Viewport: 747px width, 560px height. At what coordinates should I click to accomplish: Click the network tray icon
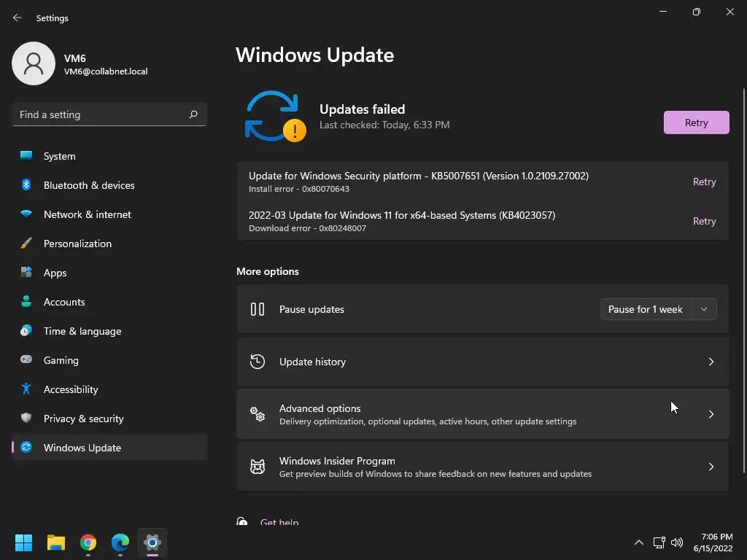(x=659, y=542)
